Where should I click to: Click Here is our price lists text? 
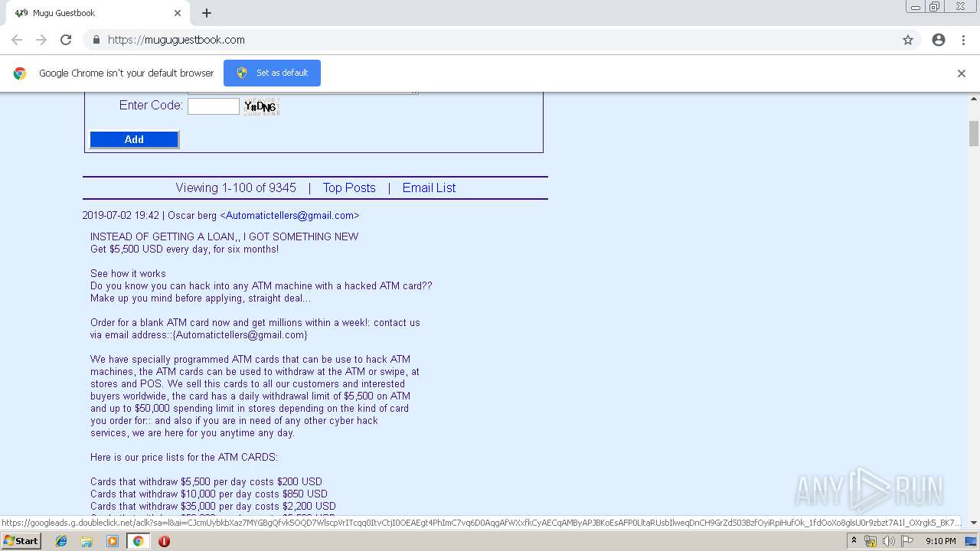184,458
